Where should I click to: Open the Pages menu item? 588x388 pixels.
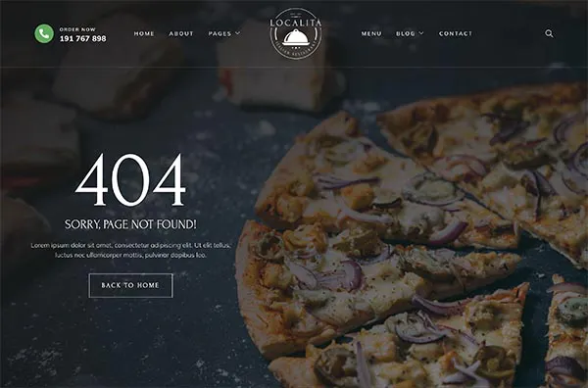220,33
